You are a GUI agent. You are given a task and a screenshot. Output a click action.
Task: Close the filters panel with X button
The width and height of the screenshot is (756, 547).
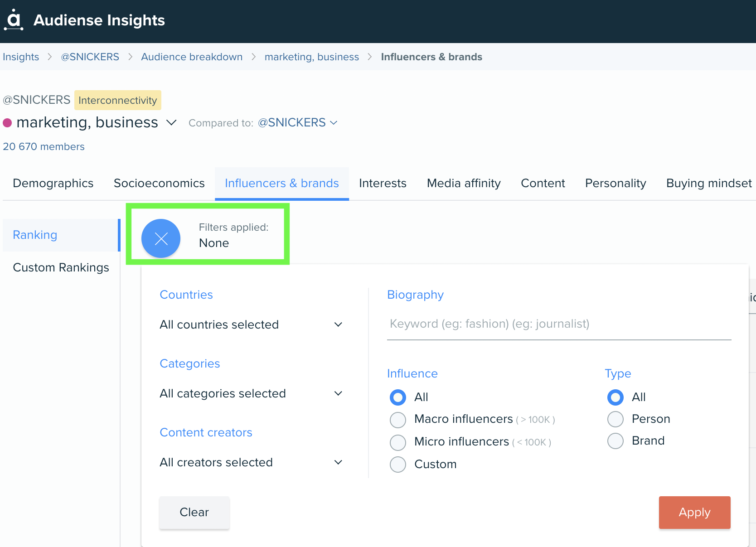point(161,238)
